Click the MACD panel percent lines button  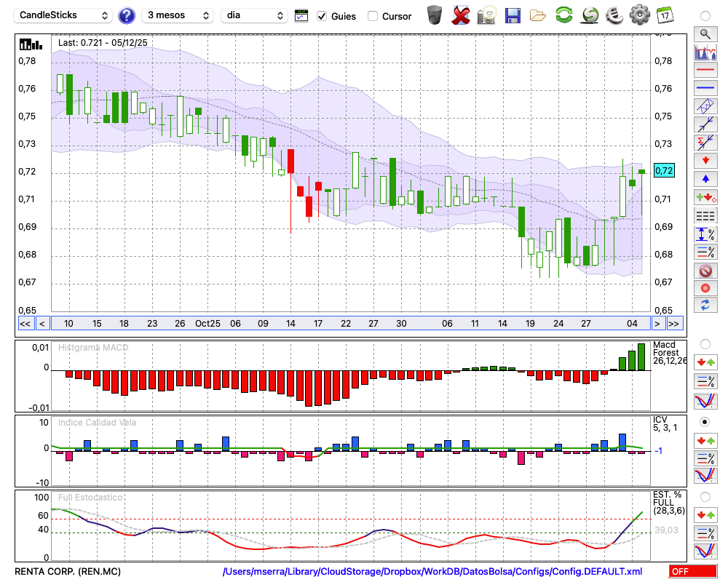point(705,381)
